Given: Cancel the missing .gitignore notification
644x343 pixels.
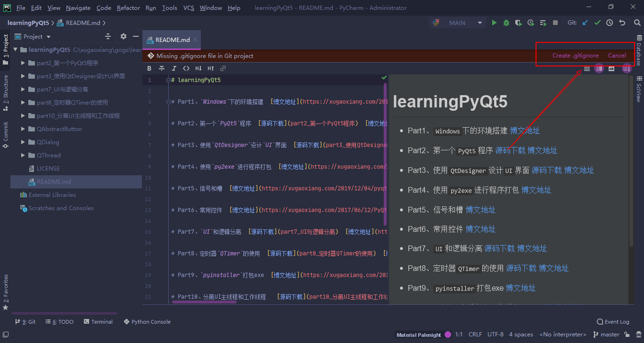Looking at the screenshot, I should click(x=617, y=56).
